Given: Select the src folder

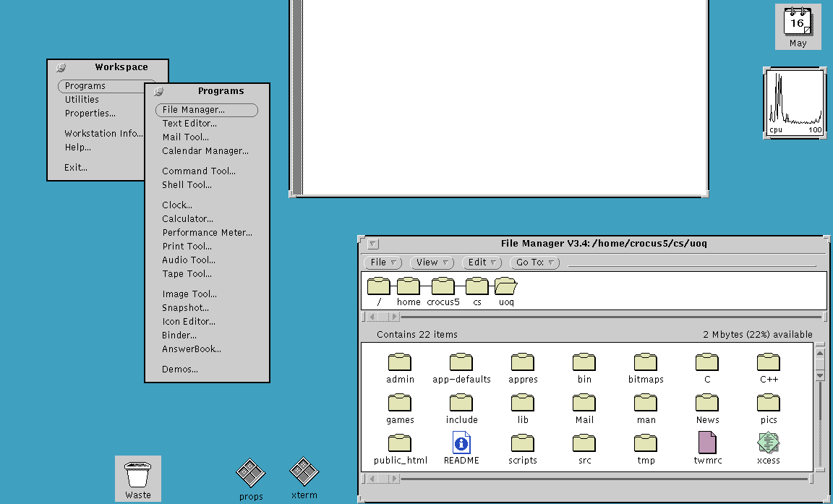Looking at the screenshot, I should tap(584, 443).
